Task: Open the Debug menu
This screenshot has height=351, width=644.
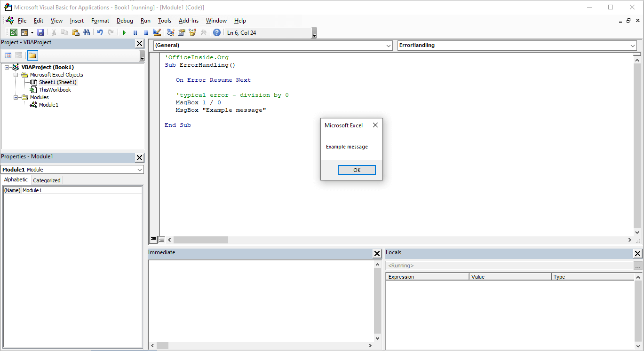Action: (x=125, y=21)
